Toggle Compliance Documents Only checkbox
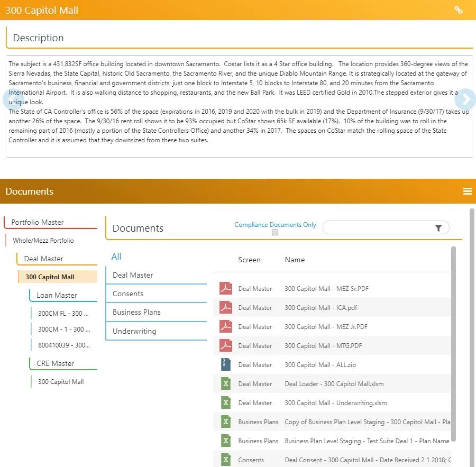 click(275, 232)
